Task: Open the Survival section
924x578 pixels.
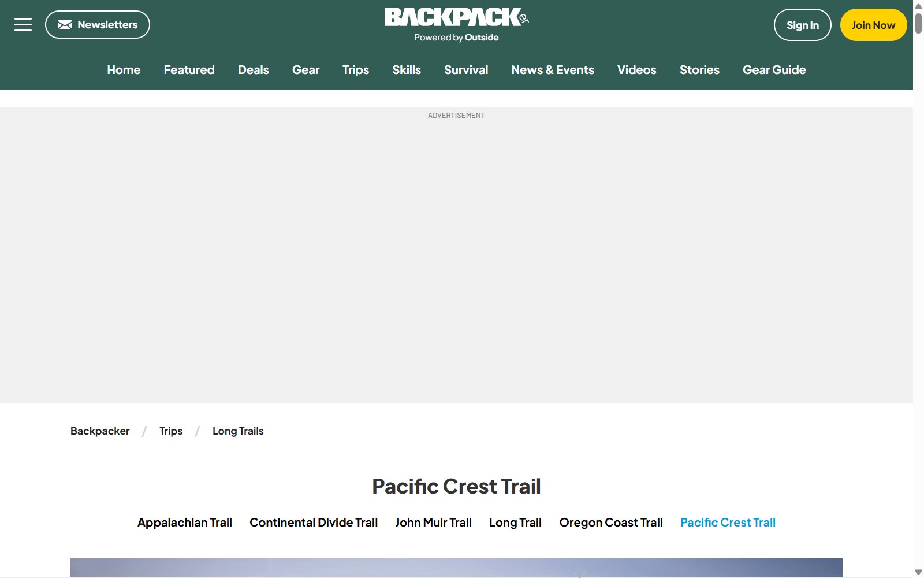Action: point(466,70)
